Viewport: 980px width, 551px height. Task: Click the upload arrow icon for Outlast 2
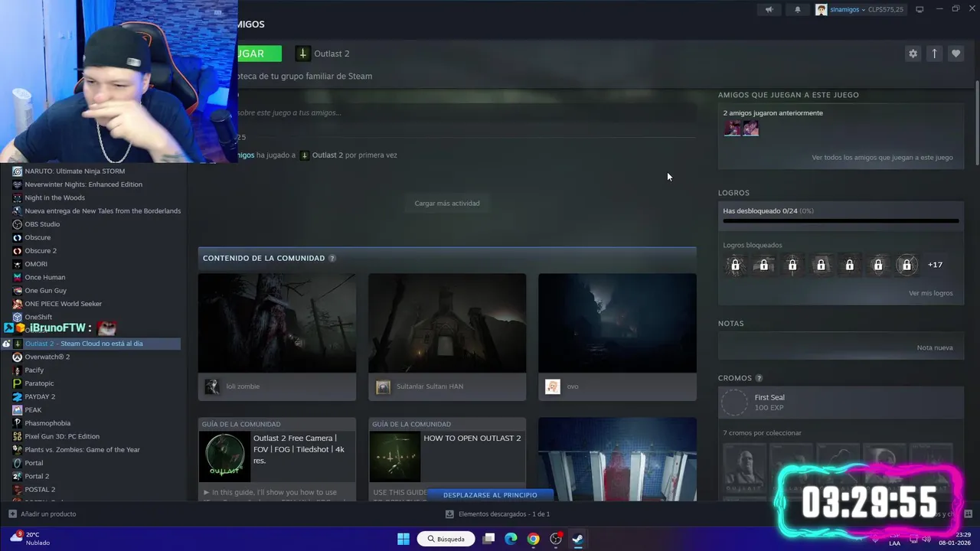(934, 54)
